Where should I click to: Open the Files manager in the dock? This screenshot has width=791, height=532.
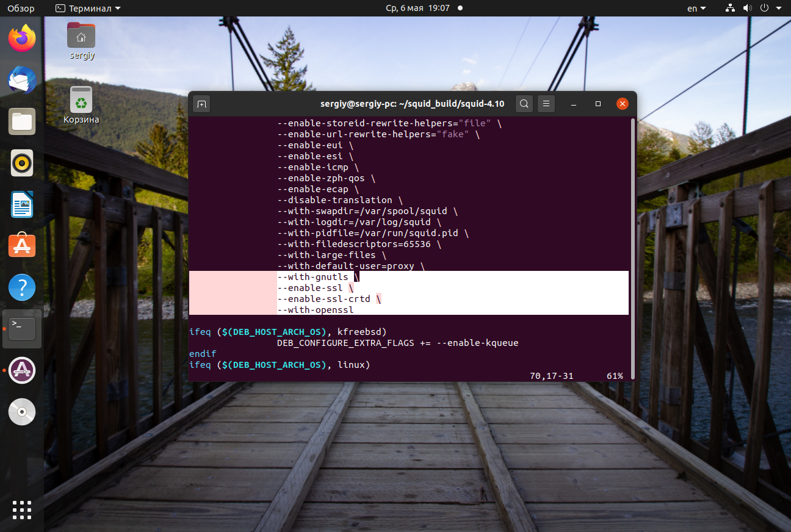(22, 121)
